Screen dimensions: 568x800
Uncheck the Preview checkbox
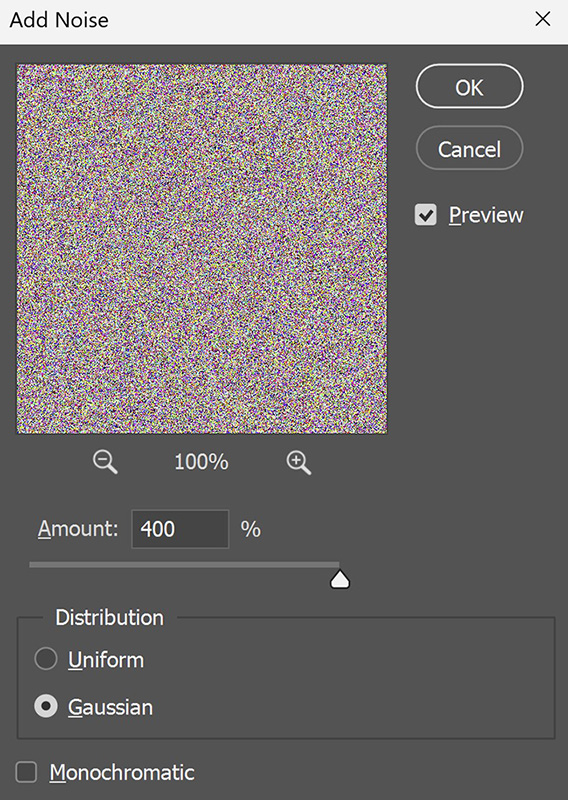(x=426, y=215)
